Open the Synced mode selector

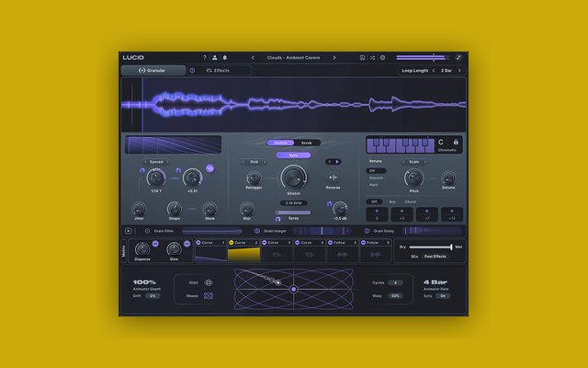coord(156,162)
